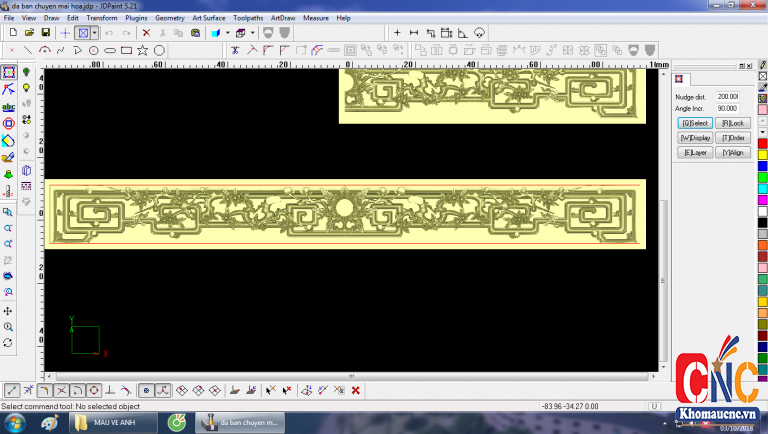Open the blue view cube dropdown arrow
Screen dimensions: 768x434
tap(227, 33)
